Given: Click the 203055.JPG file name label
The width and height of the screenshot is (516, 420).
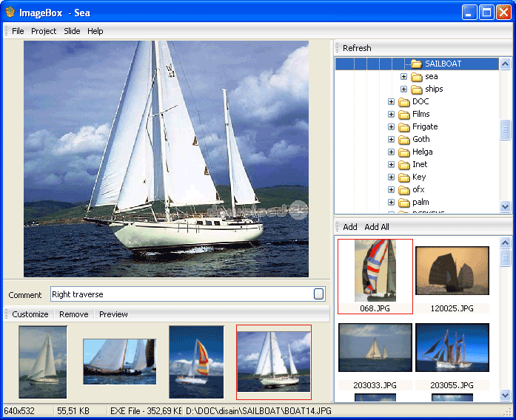Looking at the screenshot, I should click(452, 385).
